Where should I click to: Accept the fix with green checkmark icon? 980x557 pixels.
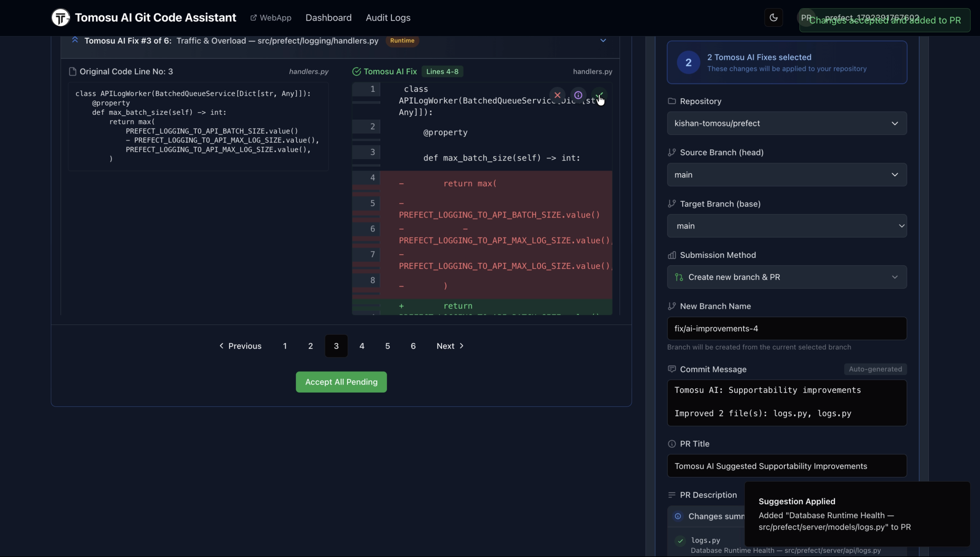[x=599, y=95]
